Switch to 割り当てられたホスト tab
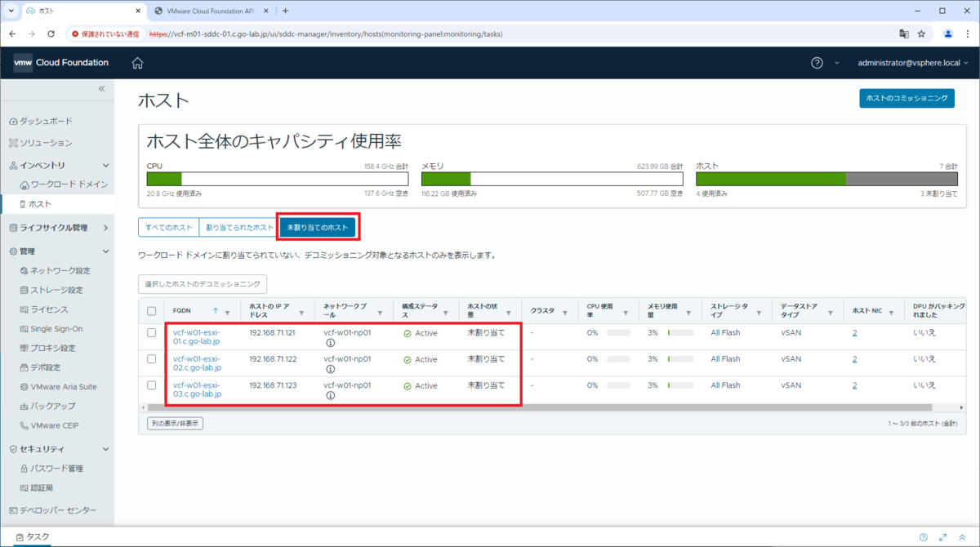The image size is (980, 547). click(x=239, y=228)
